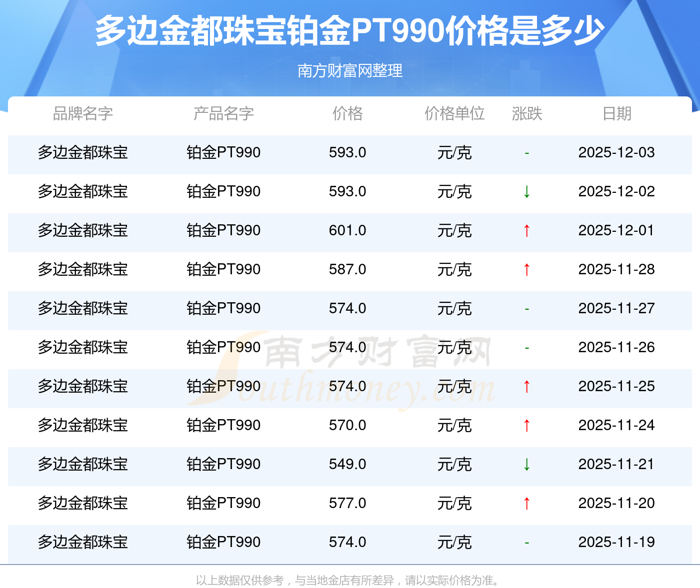
Task: Click the red up arrow for 2025-12-01
Action: 526,231
